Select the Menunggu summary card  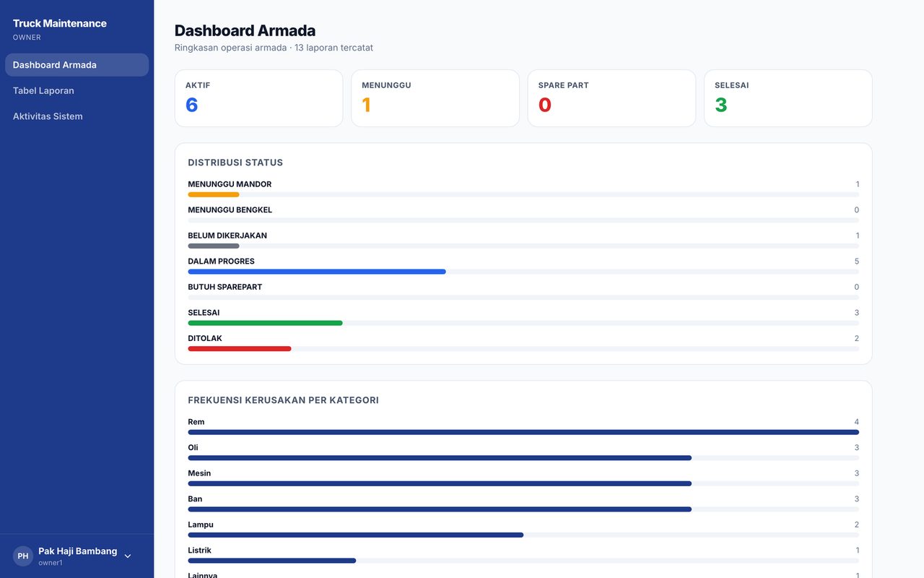[435, 98]
